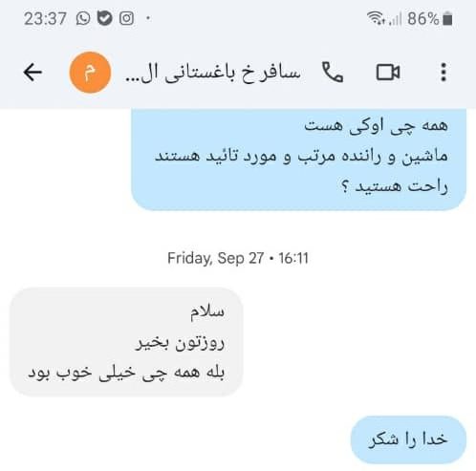Select the sent message خدا را شکر
The height and width of the screenshot is (471, 476).
tap(408, 439)
